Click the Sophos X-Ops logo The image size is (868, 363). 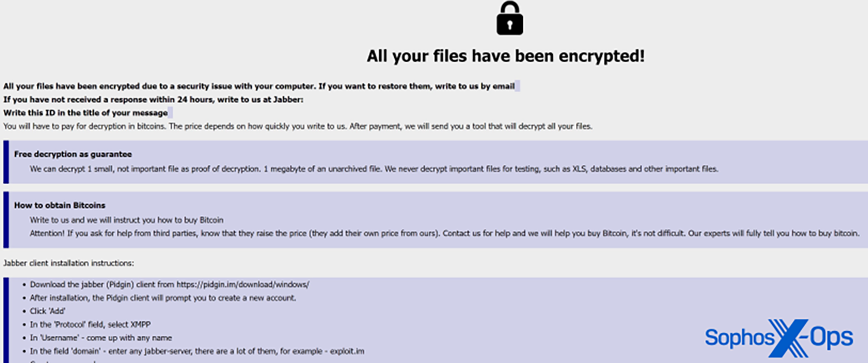point(779,338)
